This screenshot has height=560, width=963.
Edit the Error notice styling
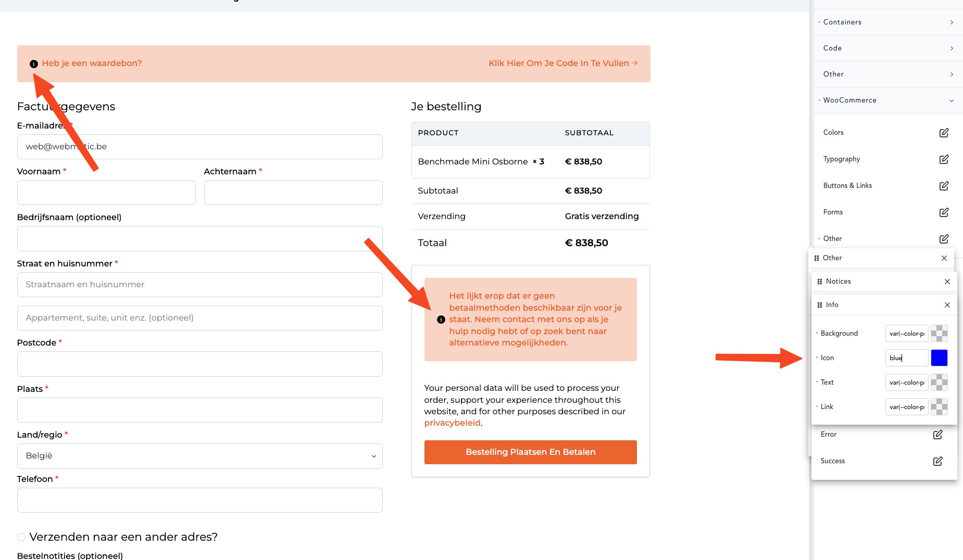(x=937, y=435)
